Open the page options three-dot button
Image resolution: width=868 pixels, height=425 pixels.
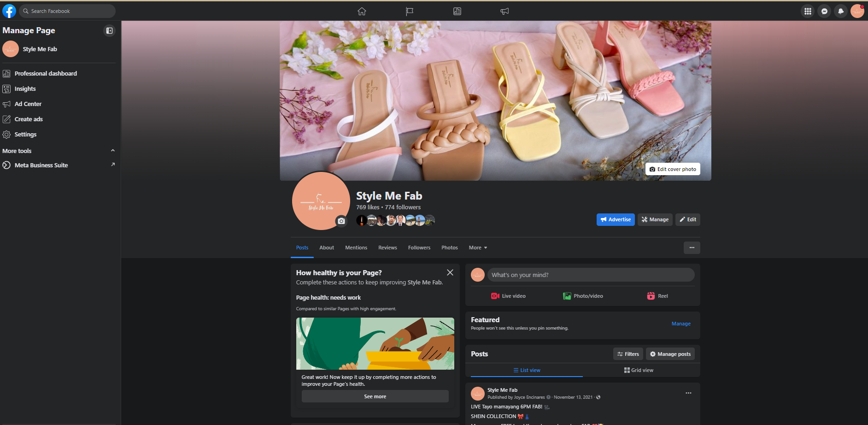point(692,248)
